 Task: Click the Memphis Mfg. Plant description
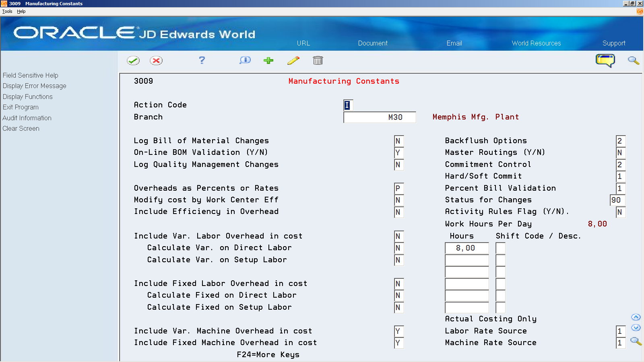pyautogui.click(x=476, y=117)
